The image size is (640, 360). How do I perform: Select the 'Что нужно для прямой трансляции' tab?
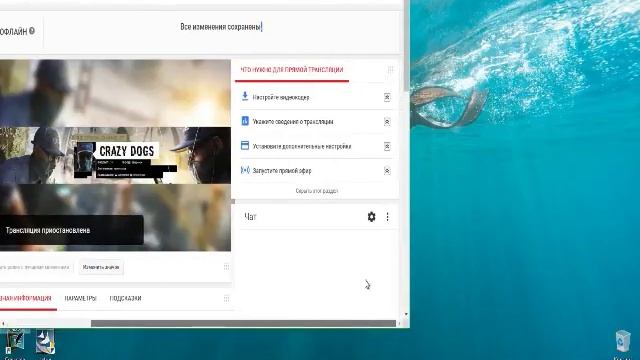292,70
